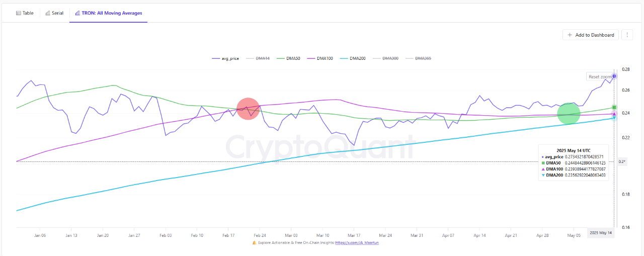Open the Serial tab

coord(54,13)
